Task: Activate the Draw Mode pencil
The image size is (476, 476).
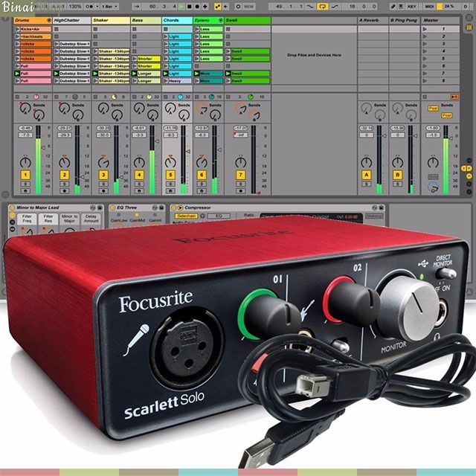Action: (x=393, y=7)
